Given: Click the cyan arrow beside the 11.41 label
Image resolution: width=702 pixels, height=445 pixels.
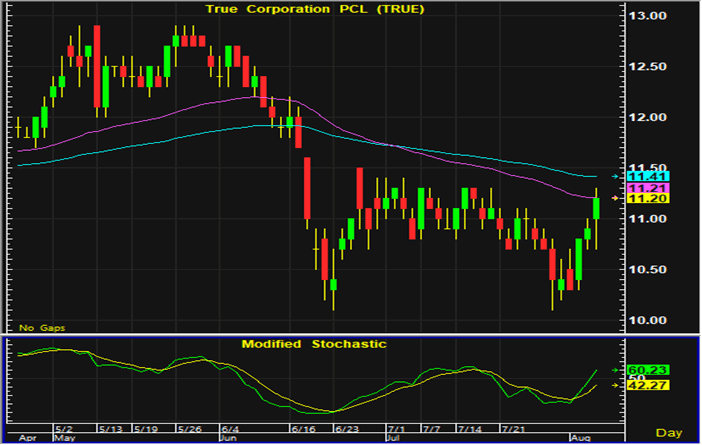Looking at the screenshot, I should coord(616,177).
